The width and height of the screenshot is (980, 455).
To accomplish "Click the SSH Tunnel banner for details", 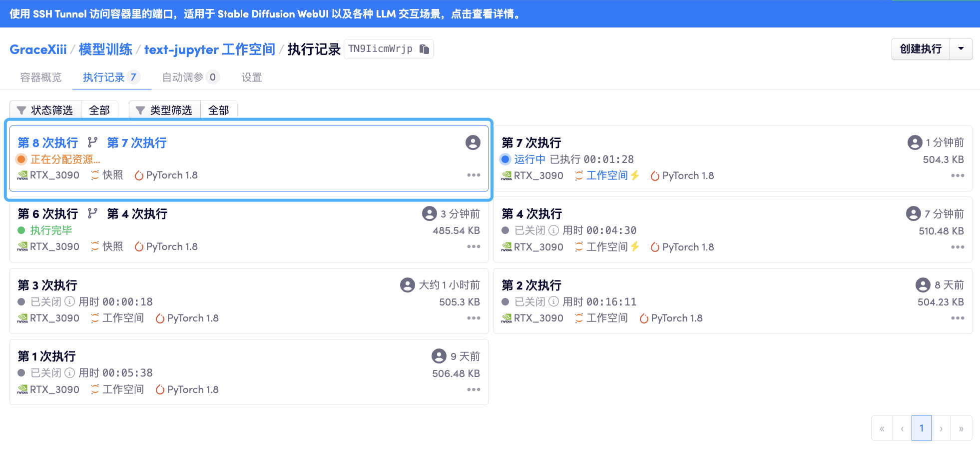I will point(265,14).
